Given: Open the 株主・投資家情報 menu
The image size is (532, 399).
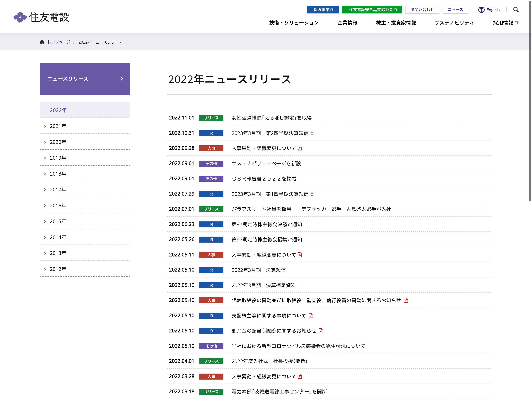Looking at the screenshot, I should tap(396, 23).
